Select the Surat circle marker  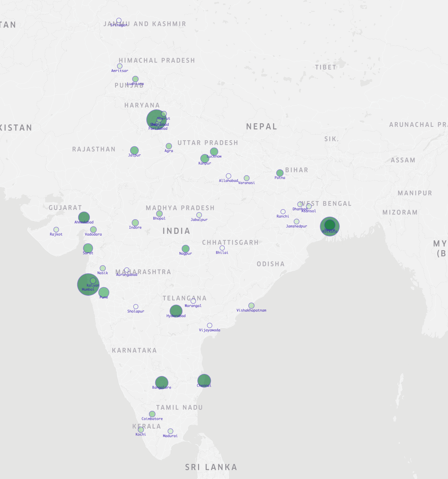pyautogui.click(x=88, y=248)
